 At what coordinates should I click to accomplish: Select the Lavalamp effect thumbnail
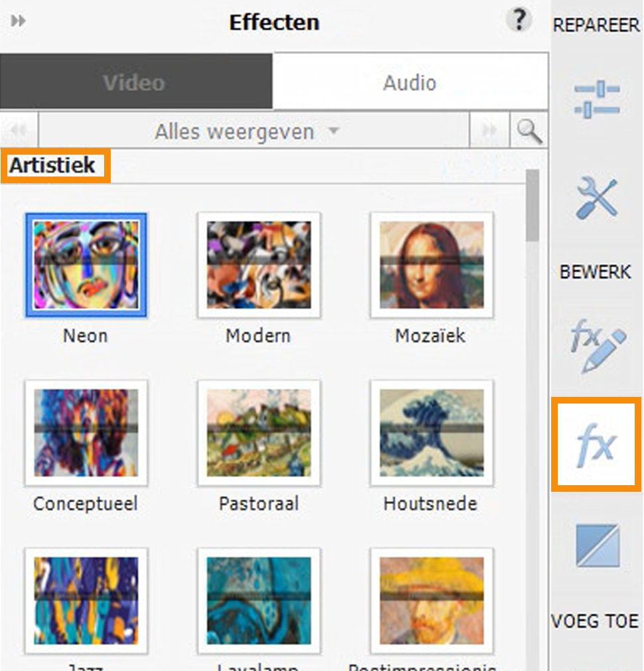259,601
